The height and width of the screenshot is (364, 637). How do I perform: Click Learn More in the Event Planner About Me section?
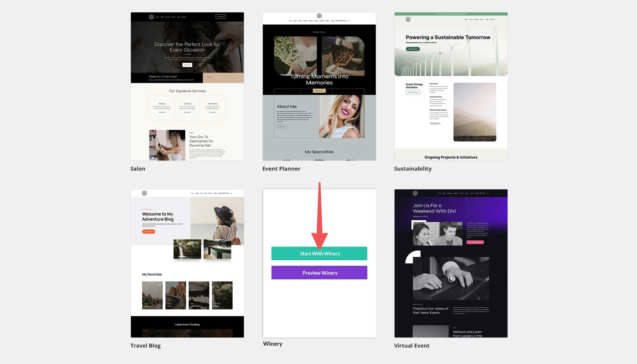pyautogui.click(x=282, y=126)
